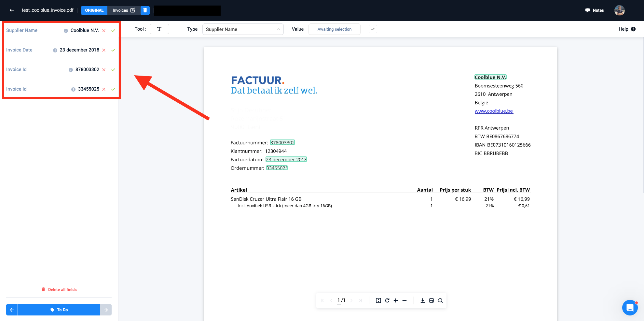Click the BIC BBRUBEBB text
Viewport: 644px width, 321px height.
(x=491, y=153)
